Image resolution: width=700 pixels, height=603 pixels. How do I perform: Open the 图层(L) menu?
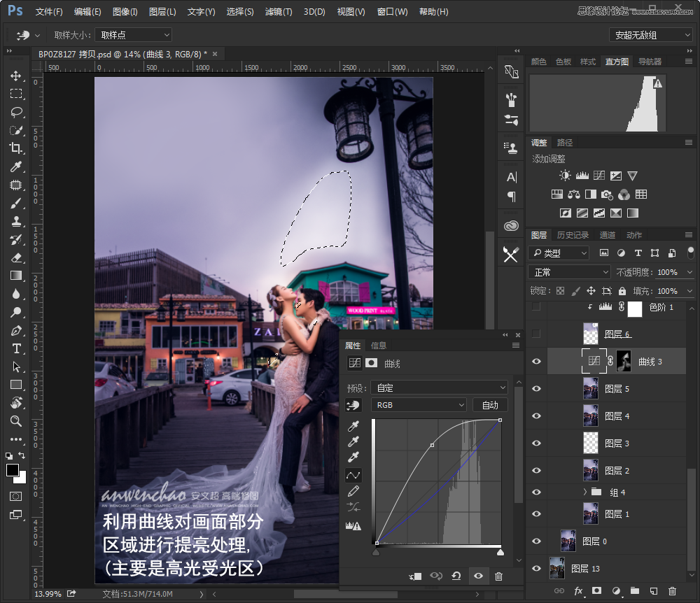[162, 12]
